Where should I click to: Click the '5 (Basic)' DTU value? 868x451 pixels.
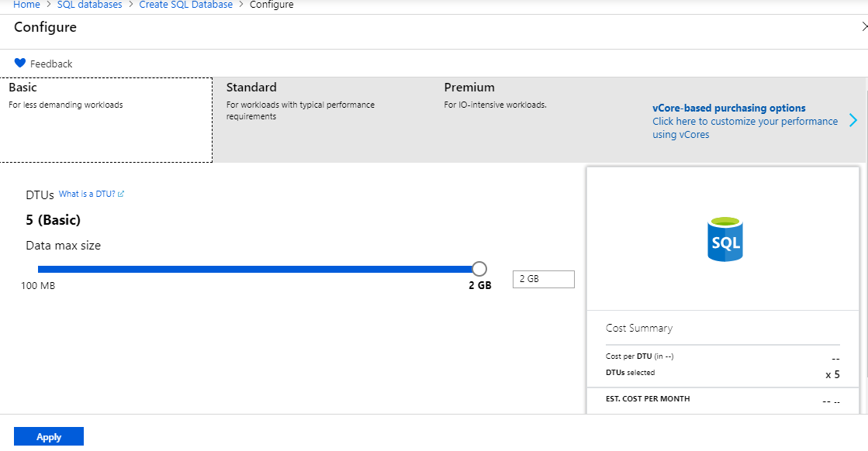coord(54,220)
